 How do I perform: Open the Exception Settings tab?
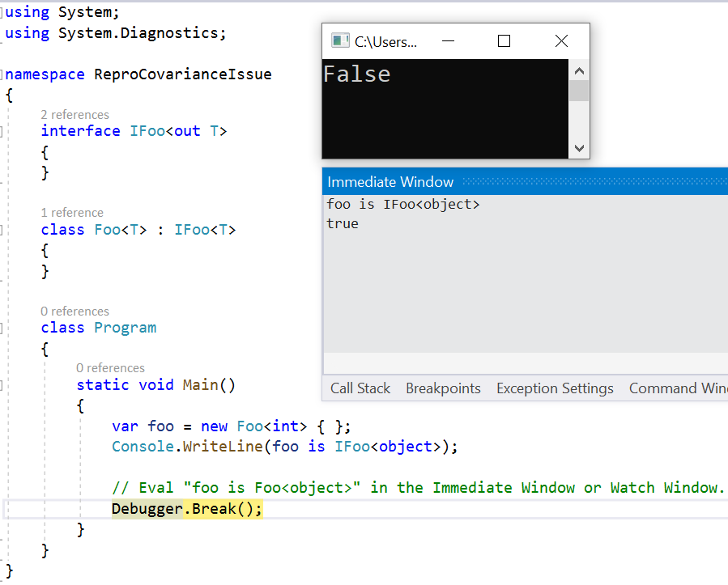click(555, 388)
